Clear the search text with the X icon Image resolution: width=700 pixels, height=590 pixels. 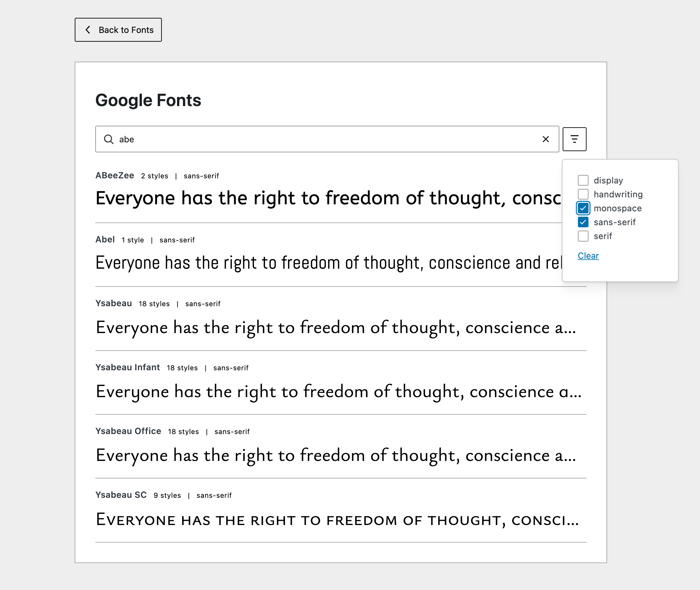coord(546,139)
